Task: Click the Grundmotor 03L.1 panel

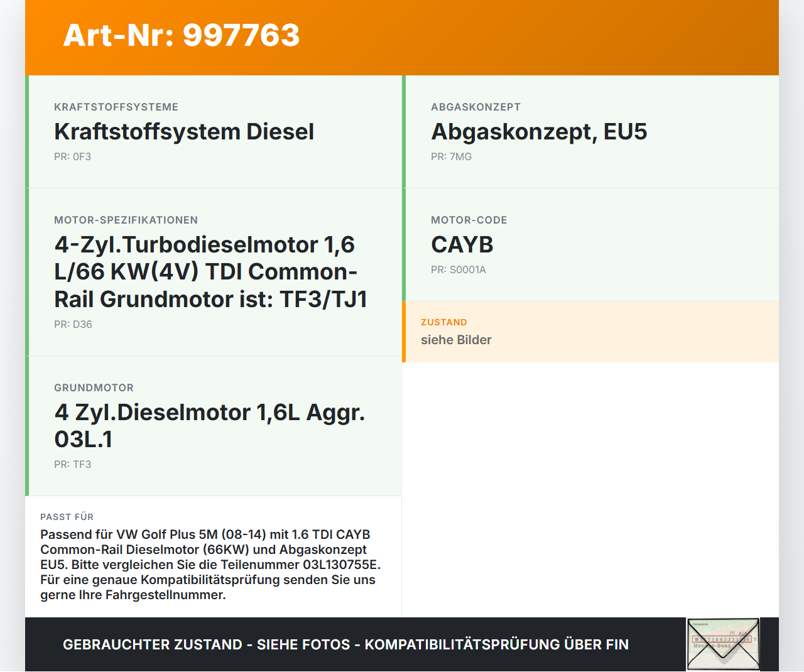Action: click(214, 426)
